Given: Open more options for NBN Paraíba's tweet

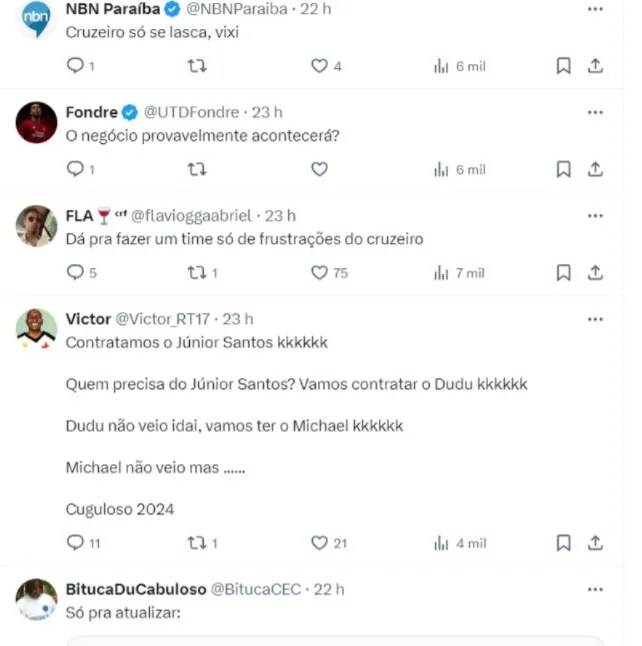Looking at the screenshot, I should (595, 9).
